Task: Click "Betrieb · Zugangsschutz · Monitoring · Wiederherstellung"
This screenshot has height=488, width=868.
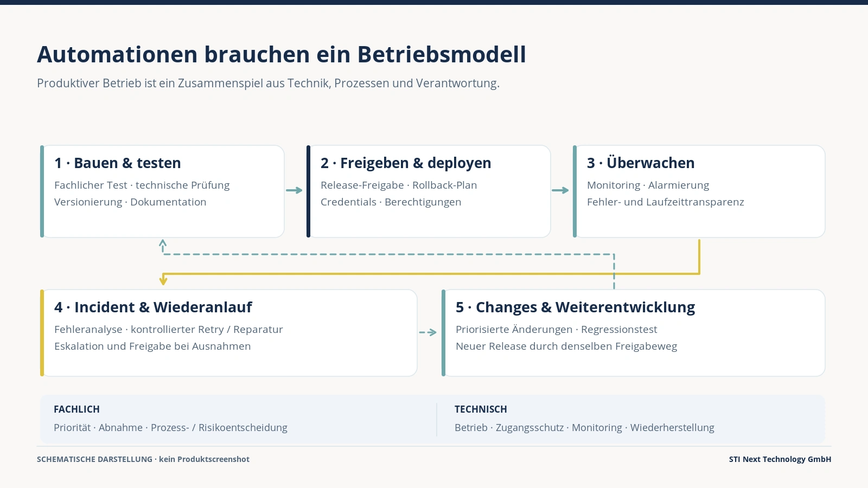Action: coord(584,428)
